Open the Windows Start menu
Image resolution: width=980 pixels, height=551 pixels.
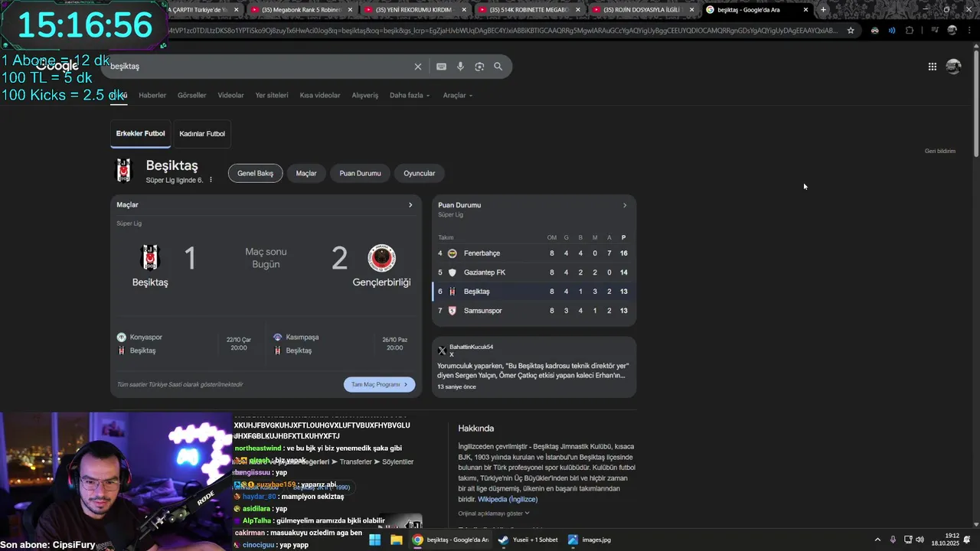(374, 540)
